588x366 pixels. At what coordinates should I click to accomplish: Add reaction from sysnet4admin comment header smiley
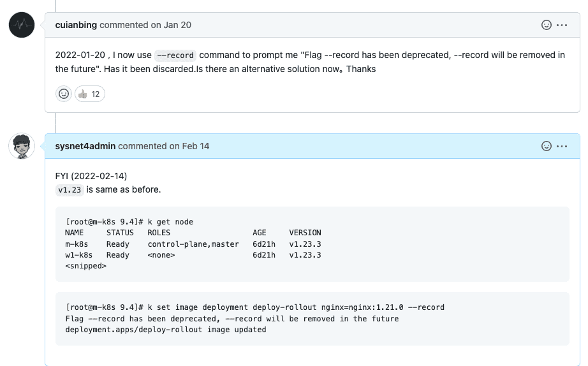coord(547,146)
